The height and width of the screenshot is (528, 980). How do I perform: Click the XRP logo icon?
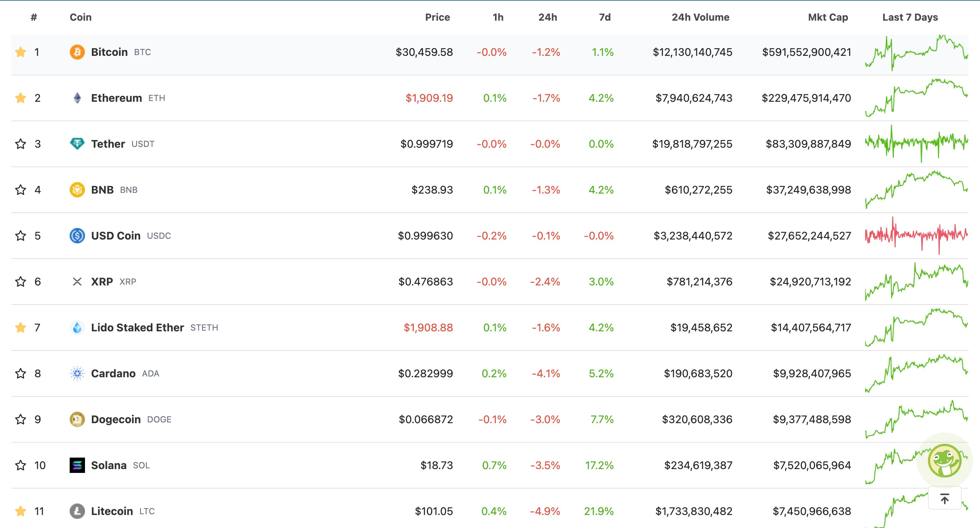[x=77, y=282]
